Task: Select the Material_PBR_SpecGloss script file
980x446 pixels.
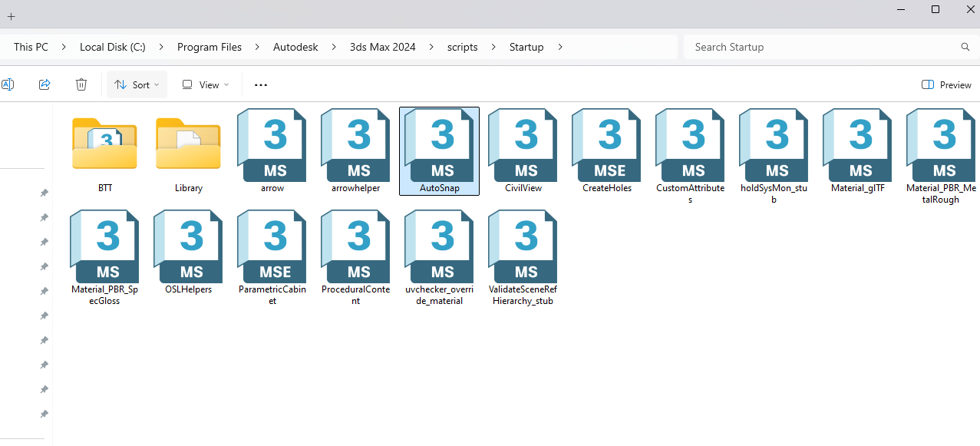Action: [105, 259]
